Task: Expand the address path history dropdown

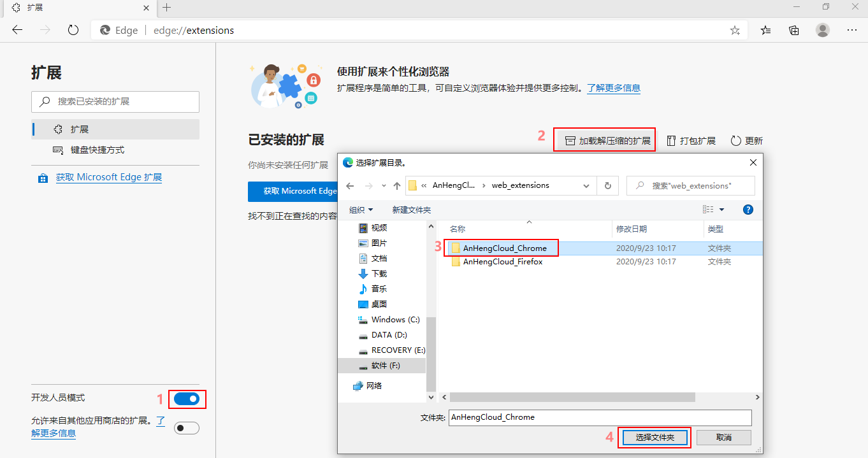Action: tap(586, 185)
